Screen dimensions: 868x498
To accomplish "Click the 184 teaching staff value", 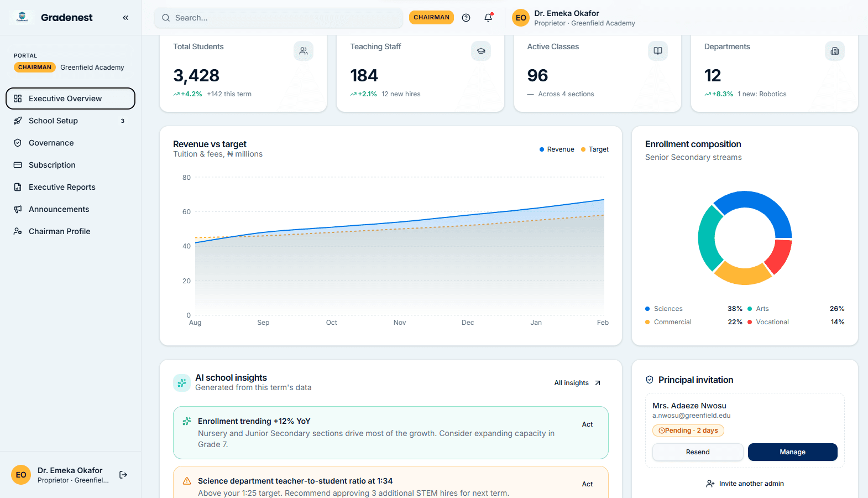I will pos(364,75).
